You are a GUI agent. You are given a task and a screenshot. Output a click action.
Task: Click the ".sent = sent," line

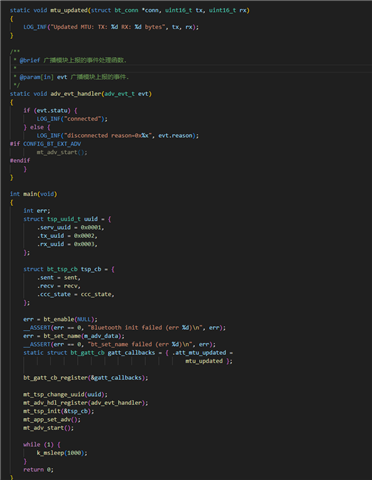pyautogui.click(x=59, y=277)
